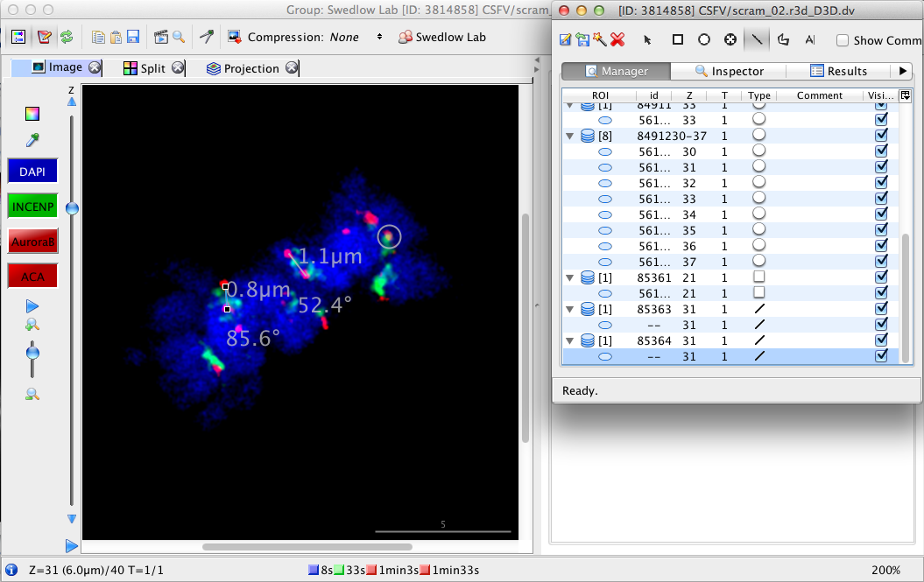
Task: Select the ellipse ROI drawing tool
Action: coord(704,39)
